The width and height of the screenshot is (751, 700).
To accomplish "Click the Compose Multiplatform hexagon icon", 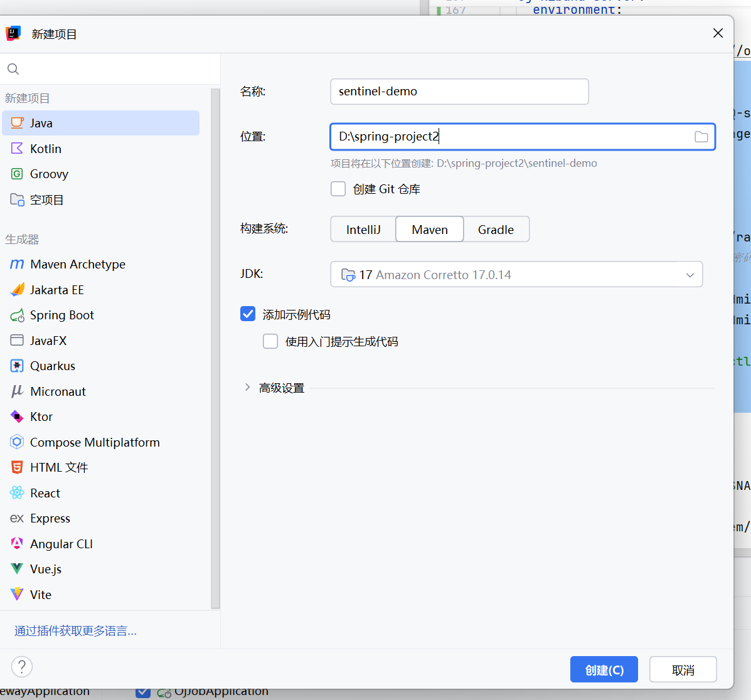I will tap(17, 442).
